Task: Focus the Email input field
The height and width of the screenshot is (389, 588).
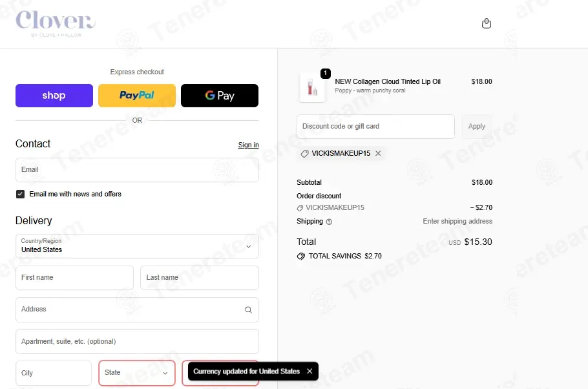Action: coord(137,170)
